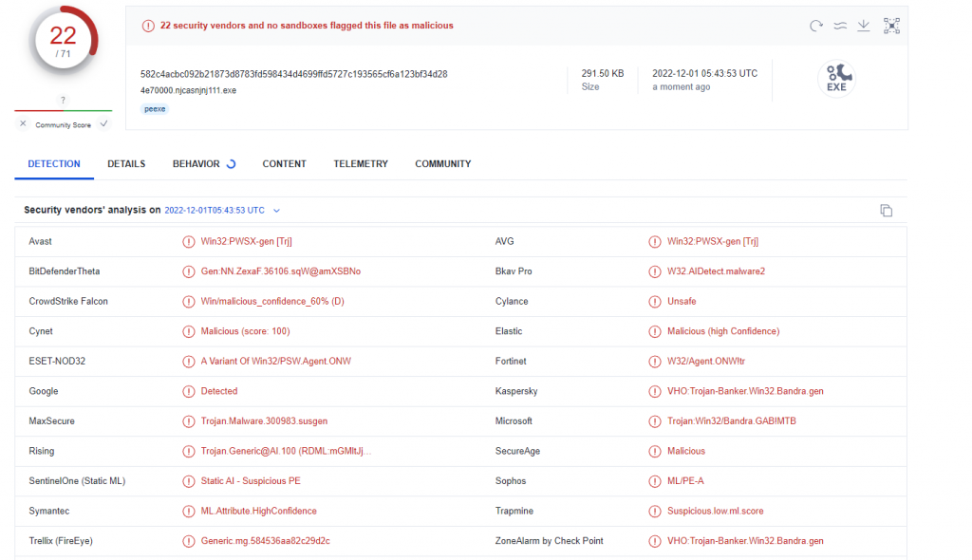Screen dimensions: 972x560
Task: Expand the analysis date dropdown chevron
Action: tap(276, 211)
